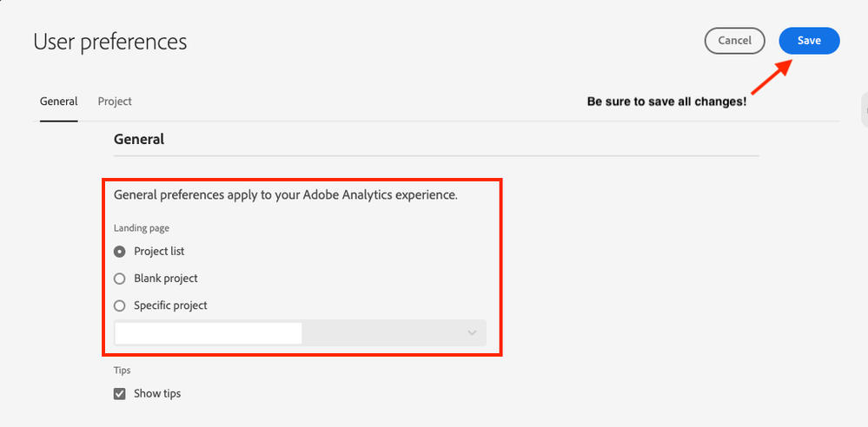The width and height of the screenshot is (868, 427).
Task: Click the "Be sure to save all changes!" note
Action: coord(666,102)
